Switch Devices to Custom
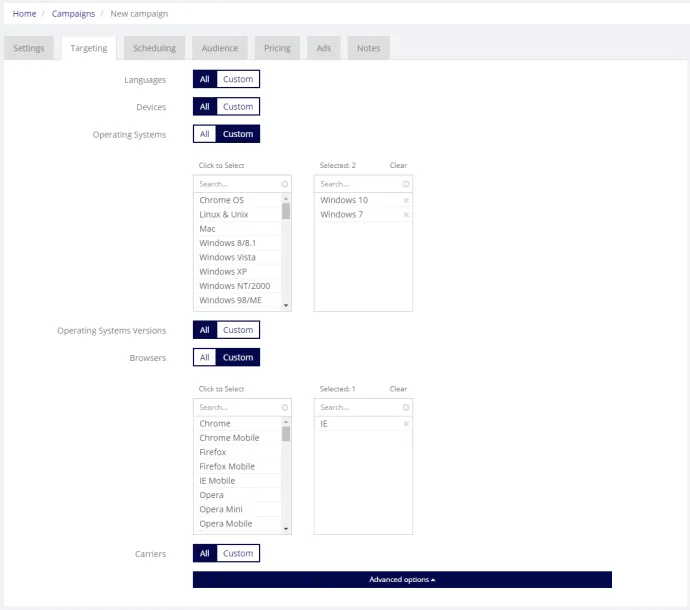Screen dimensions: 690x610 [238, 107]
